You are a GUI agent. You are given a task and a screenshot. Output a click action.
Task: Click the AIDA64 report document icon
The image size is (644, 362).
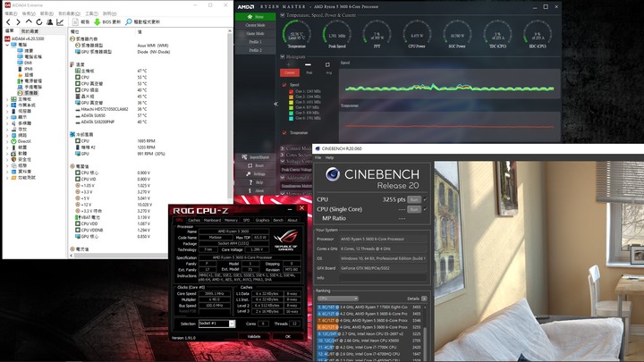(75, 21)
